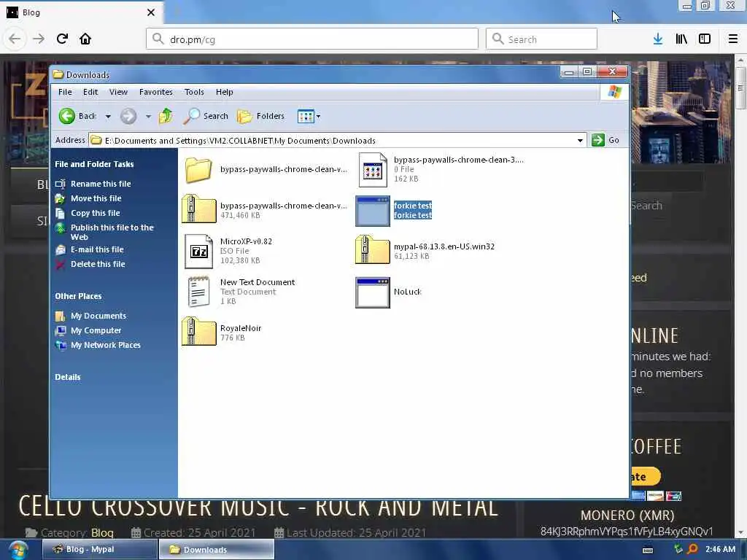Toggle the Folders pane button
The height and width of the screenshot is (560, 747).
260,116
